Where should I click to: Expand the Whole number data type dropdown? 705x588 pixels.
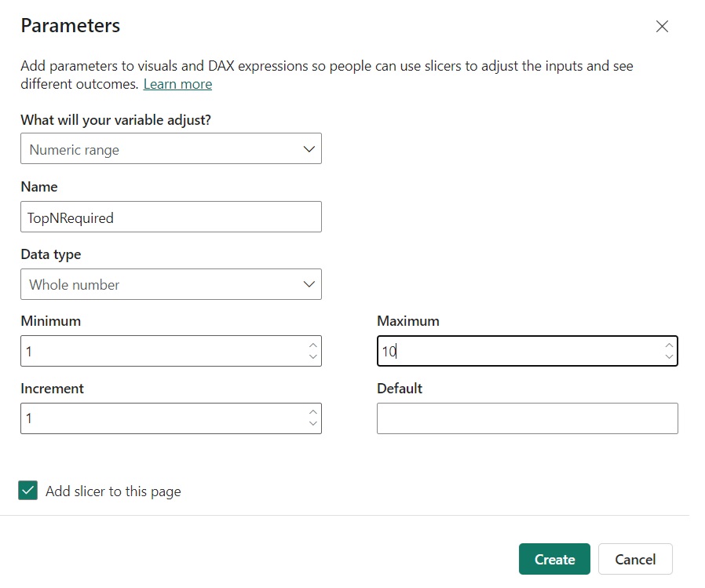170,284
